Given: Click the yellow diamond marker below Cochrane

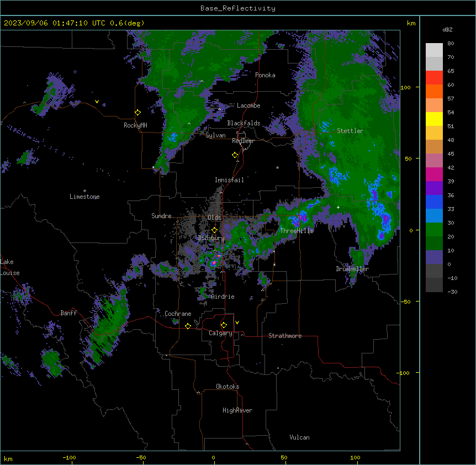Looking at the screenshot, I should (188, 326).
